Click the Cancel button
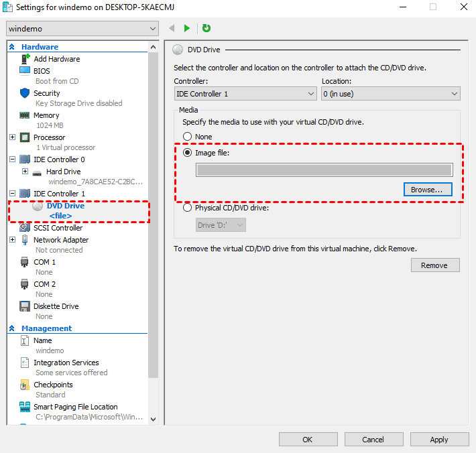 point(373,440)
